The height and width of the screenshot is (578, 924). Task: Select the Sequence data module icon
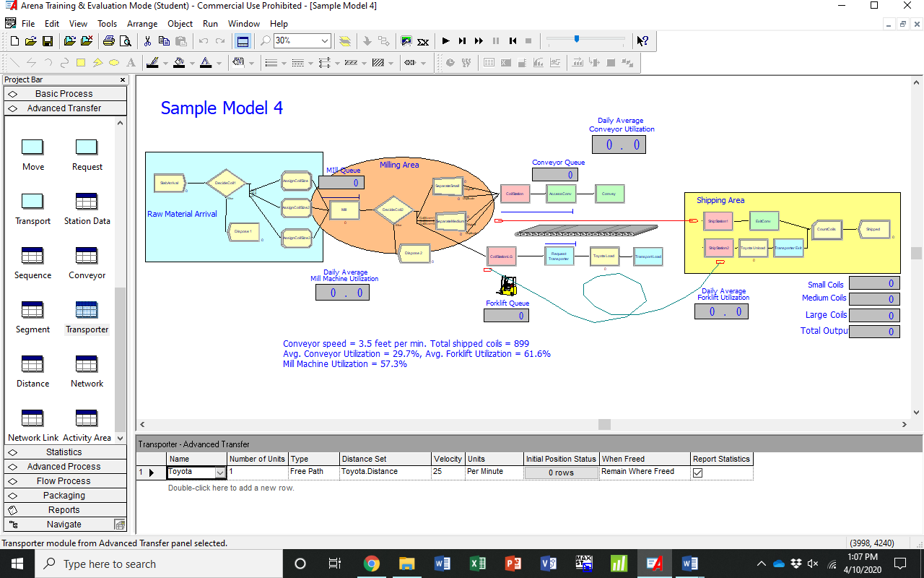32,263
